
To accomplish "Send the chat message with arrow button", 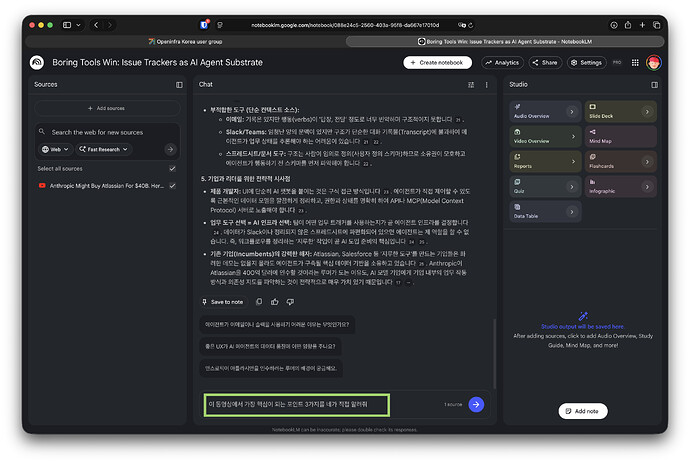I will point(476,404).
